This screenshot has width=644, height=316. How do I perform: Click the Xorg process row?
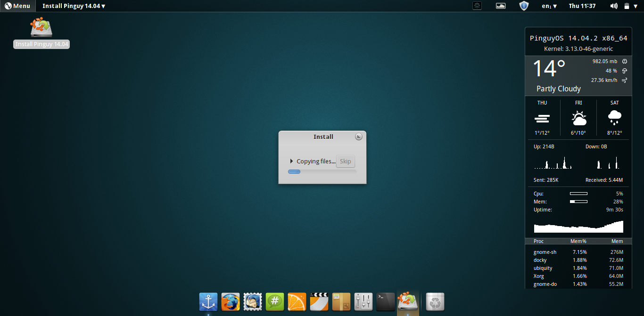pyautogui.click(x=578, y=276)
